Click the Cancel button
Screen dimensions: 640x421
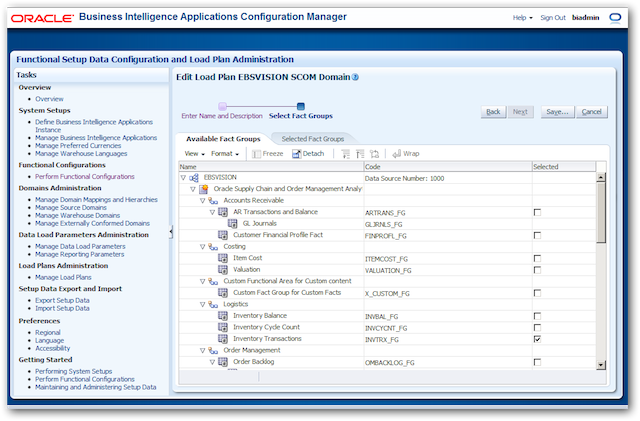pyautogui.click(x=592, y=112)
